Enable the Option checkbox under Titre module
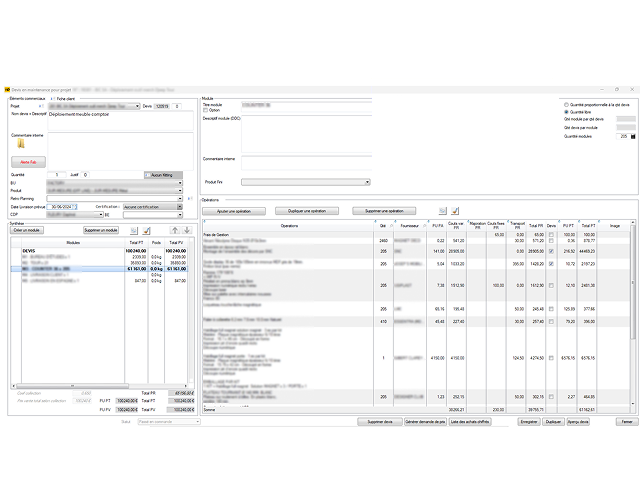The image size is (640, 500). tap(206, 110)
